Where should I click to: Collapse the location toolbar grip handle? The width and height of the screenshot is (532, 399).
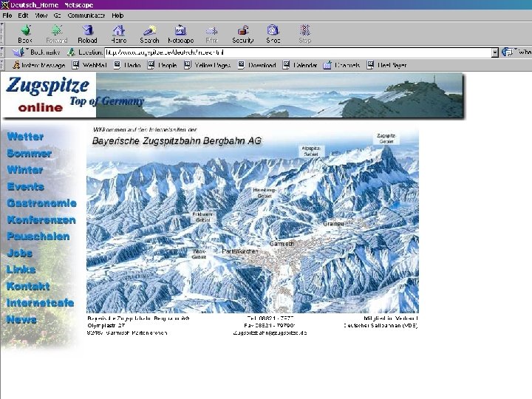[2, 52]
